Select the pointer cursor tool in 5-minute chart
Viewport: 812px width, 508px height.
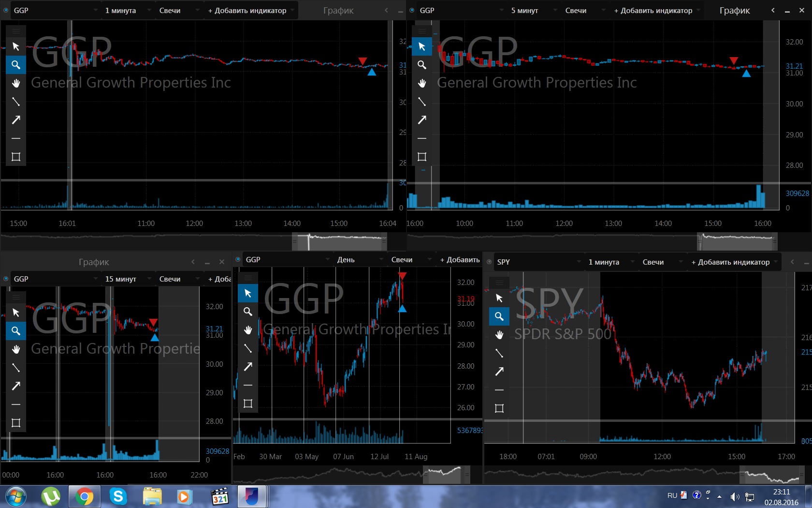click(422, 46)
